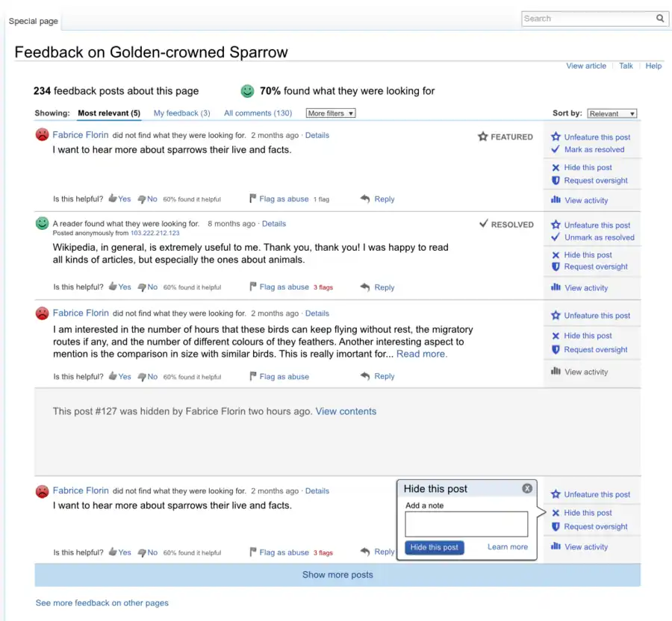Click the View activity chart icon
This screenshot has height=621, width=672.
point(556,200)
